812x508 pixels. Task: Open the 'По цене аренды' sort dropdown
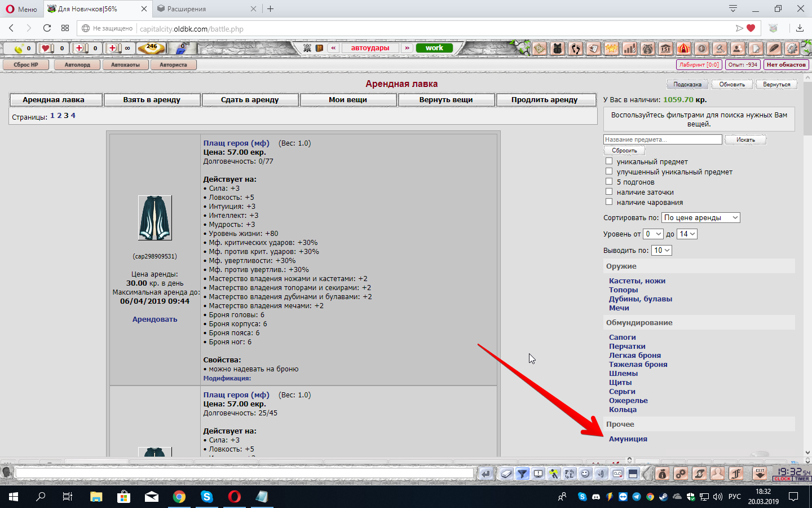point(700,218)
